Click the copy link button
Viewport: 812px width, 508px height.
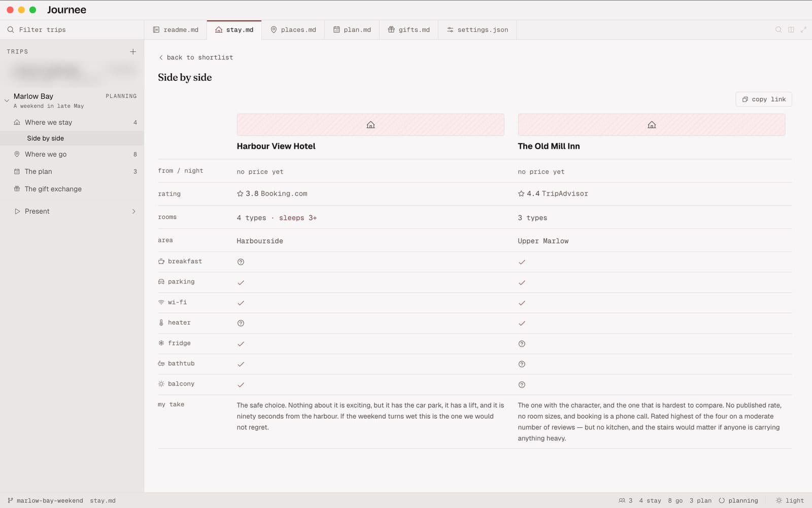coord(764,99)
